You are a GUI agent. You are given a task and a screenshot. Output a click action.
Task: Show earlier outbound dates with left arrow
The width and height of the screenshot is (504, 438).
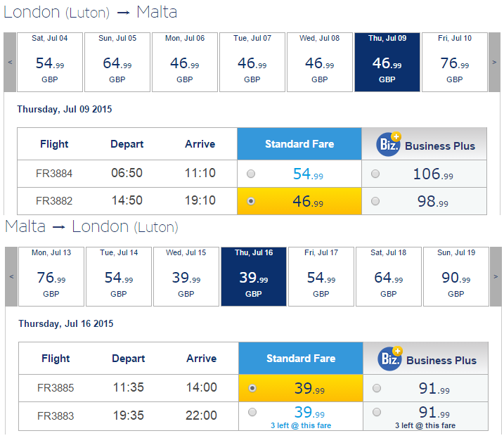pos(10,62)
